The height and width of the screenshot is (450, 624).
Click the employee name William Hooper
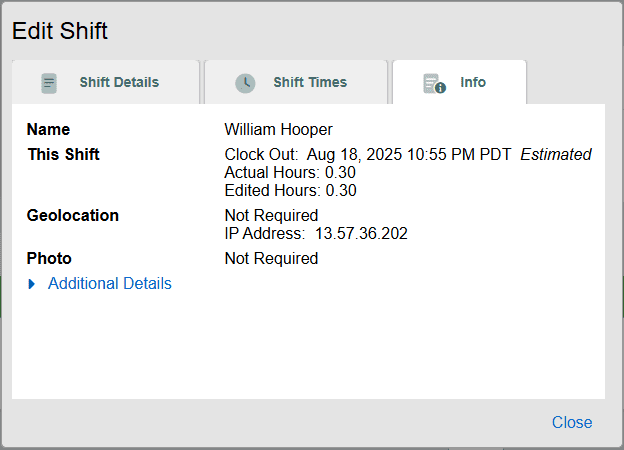[278, 130]
